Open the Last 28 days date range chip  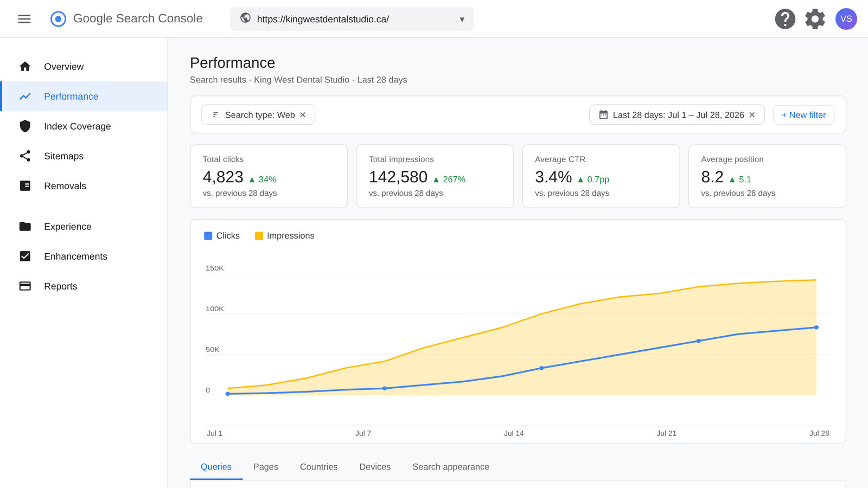[677, 115]
